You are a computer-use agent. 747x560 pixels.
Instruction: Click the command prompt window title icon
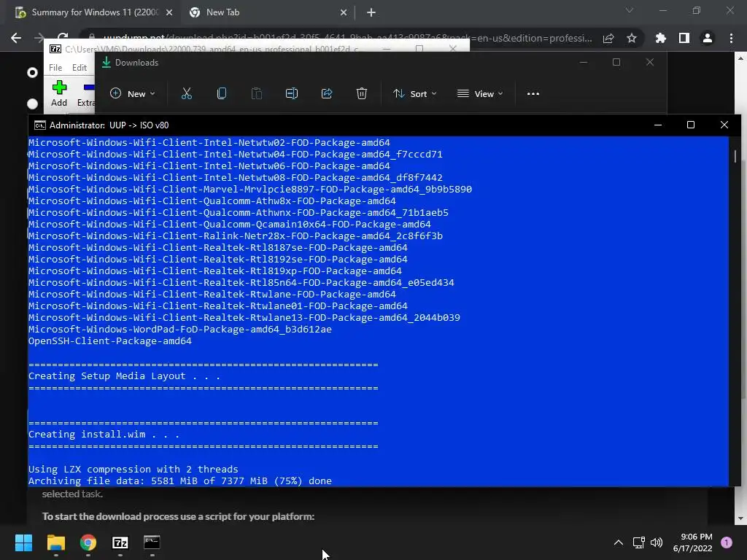[x=40, y=125]
